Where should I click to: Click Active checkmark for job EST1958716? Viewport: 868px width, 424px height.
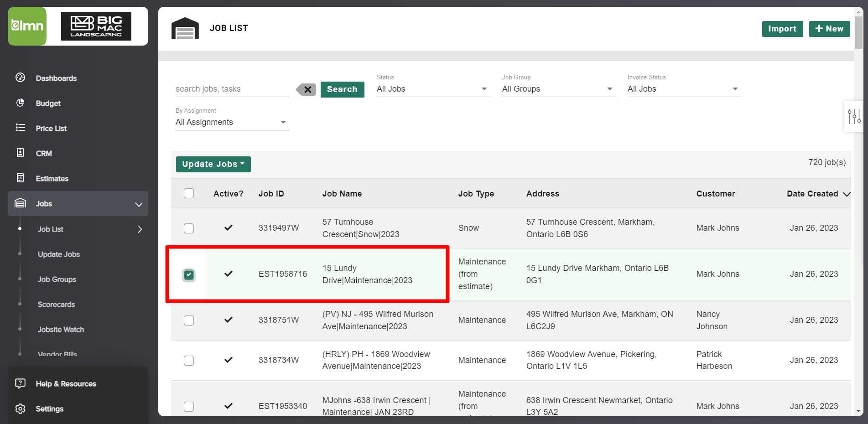point(229,274)
